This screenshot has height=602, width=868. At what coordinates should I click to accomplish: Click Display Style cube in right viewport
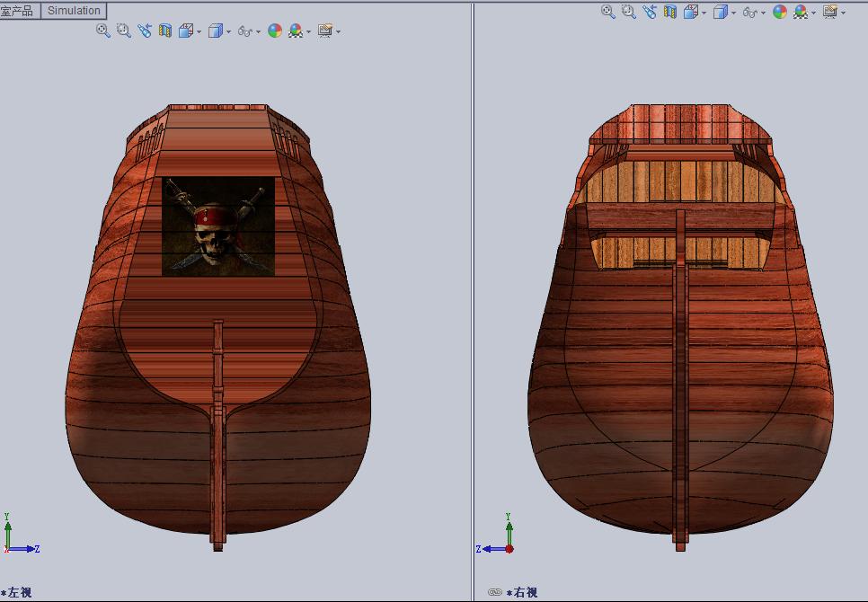720,12
